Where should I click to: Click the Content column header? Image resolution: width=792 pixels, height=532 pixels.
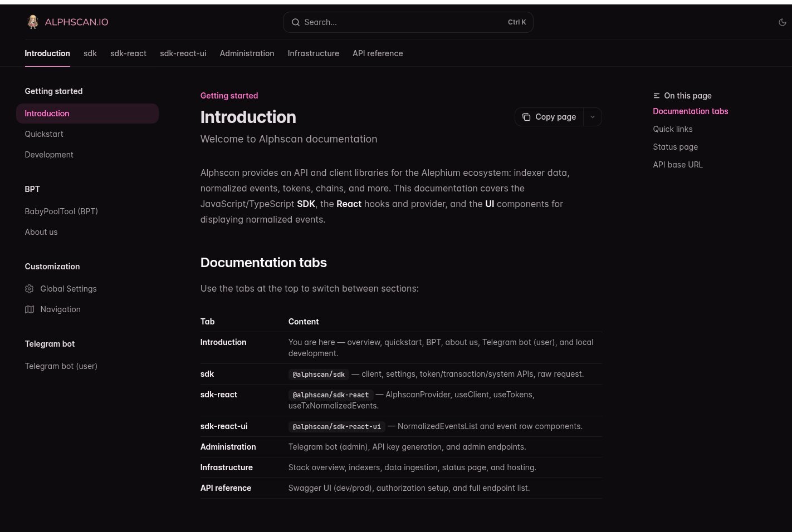pos(304,322)
